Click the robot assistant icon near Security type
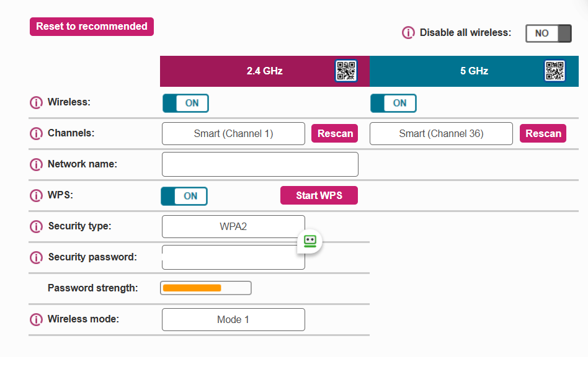The image size is (588, 372). pos(309,242)
